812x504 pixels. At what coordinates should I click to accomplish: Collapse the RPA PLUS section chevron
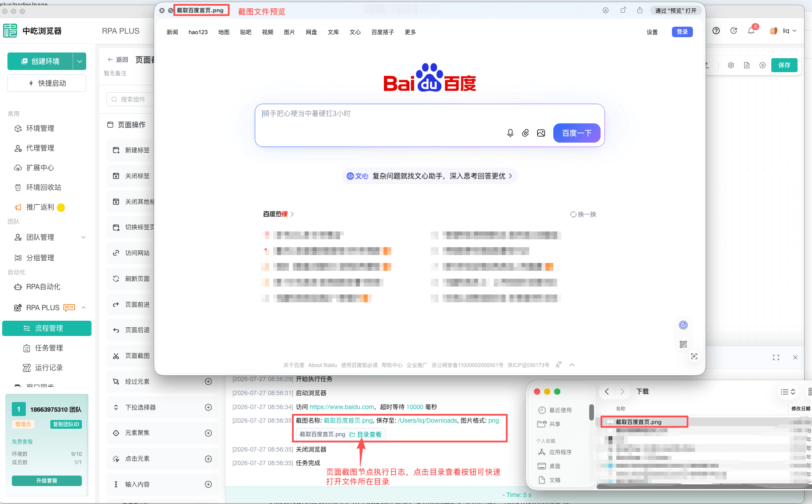pos(84,308)
